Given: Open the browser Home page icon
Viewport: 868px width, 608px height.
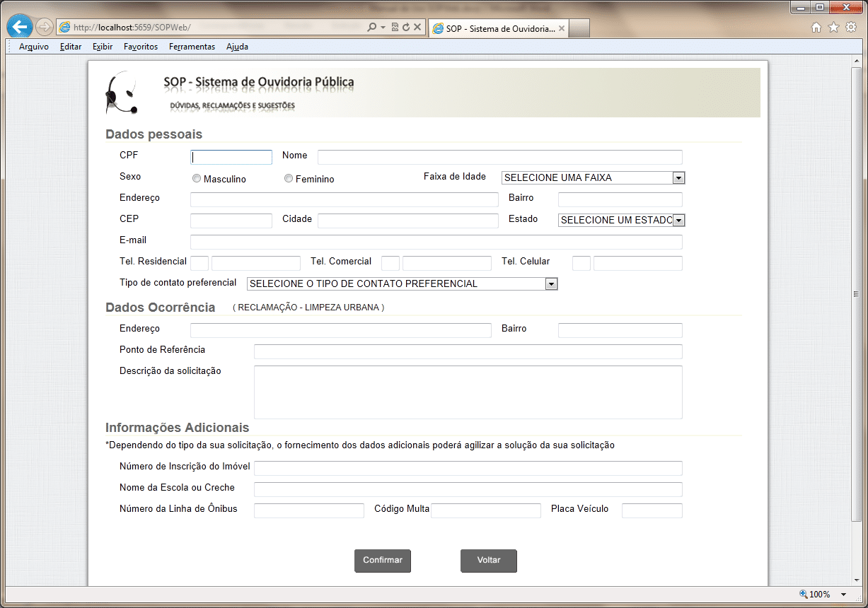Looking at the screenshot, I should coord(816,28).
